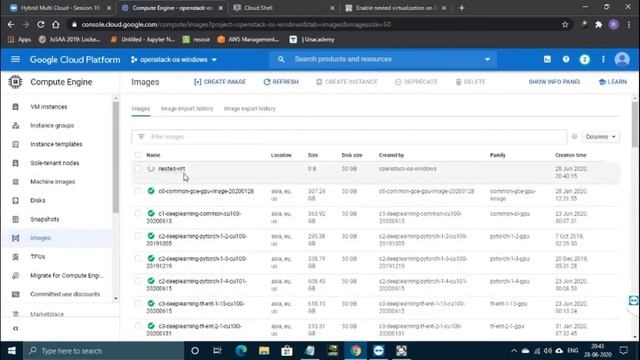
Task: Click the Disks sidebar icon
Action: 16,201
